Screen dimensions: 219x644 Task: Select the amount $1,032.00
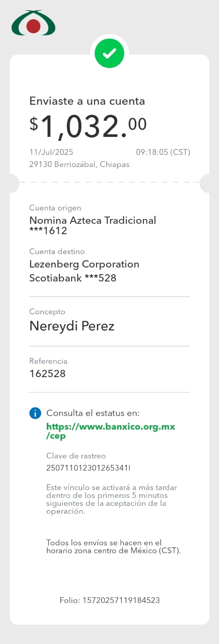[x=88, y=126]
